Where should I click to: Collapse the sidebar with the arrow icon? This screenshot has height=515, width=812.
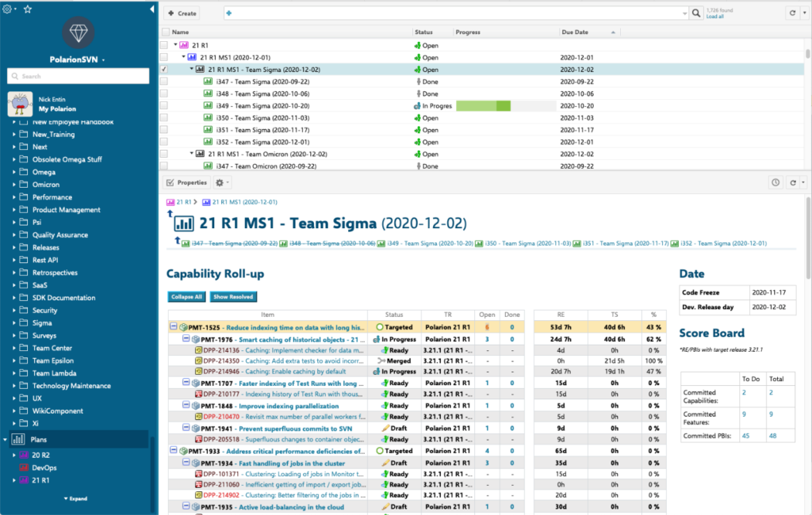151,9
